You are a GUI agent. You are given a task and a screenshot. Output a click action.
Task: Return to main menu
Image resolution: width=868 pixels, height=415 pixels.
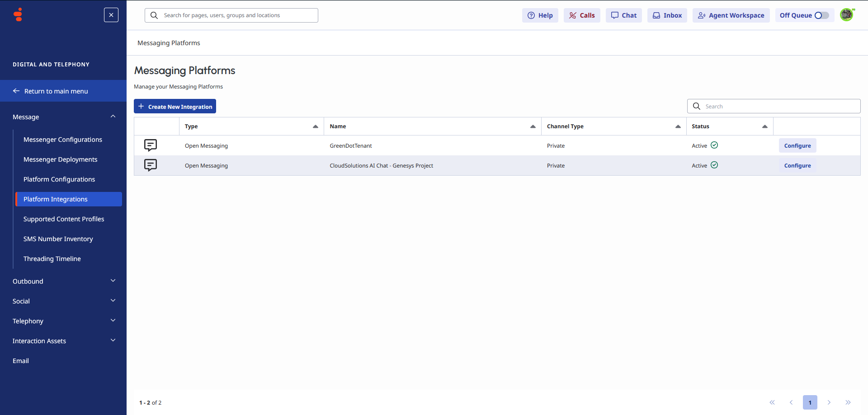pos(56,91)
